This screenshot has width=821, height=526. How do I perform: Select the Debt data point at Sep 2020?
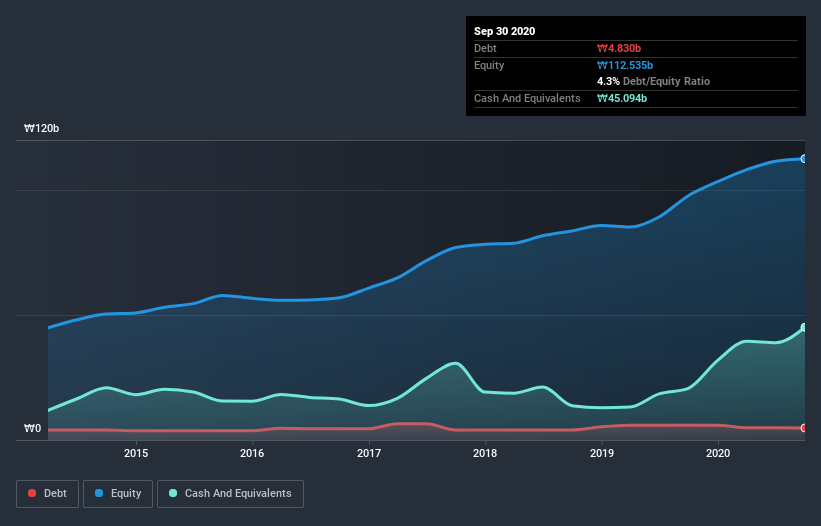(x=804, y=428)
